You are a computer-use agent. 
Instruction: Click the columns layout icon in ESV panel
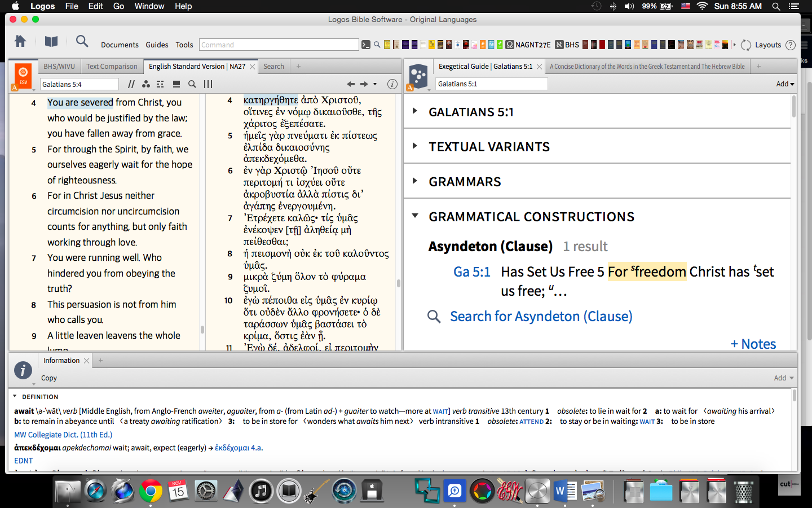tap(208, 84)
